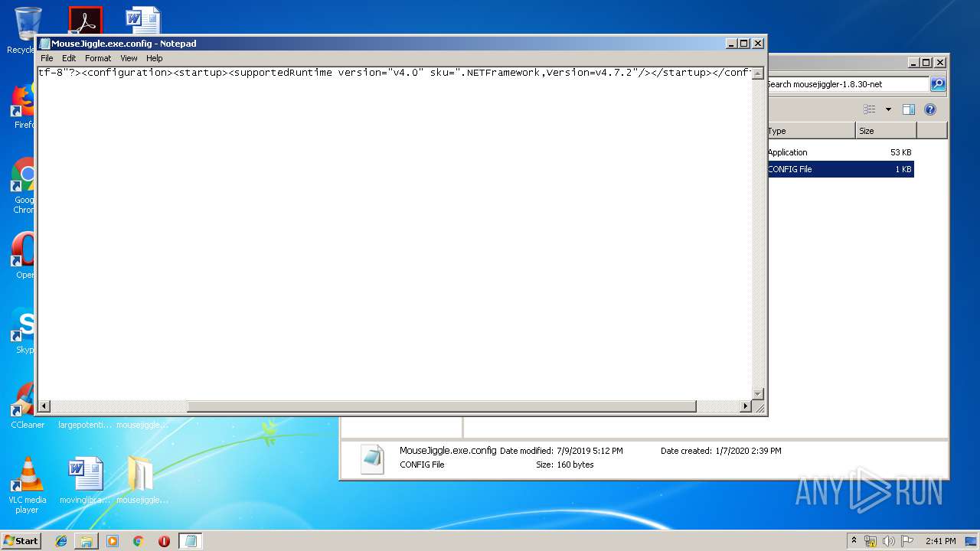Open mousejiggle folder on desktop

(141, 481)
